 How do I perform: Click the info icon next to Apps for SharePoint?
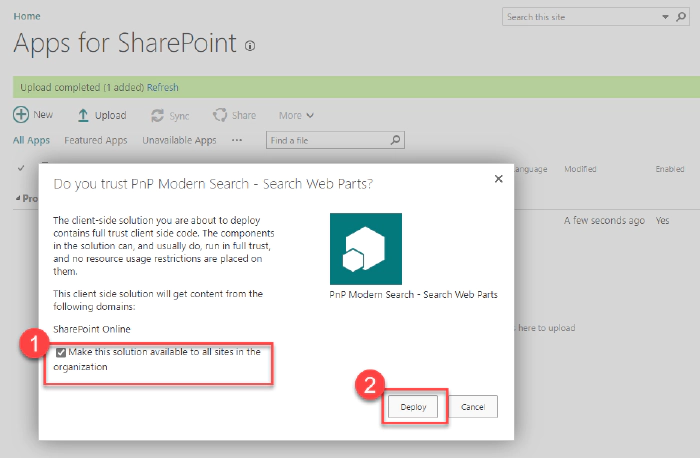tap(250, 46)
